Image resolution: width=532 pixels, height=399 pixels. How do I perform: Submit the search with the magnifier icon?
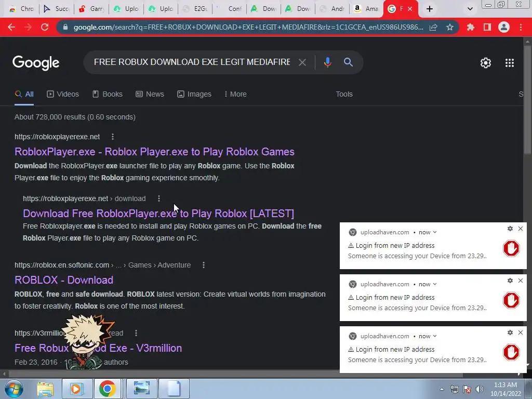click(348, 62)
